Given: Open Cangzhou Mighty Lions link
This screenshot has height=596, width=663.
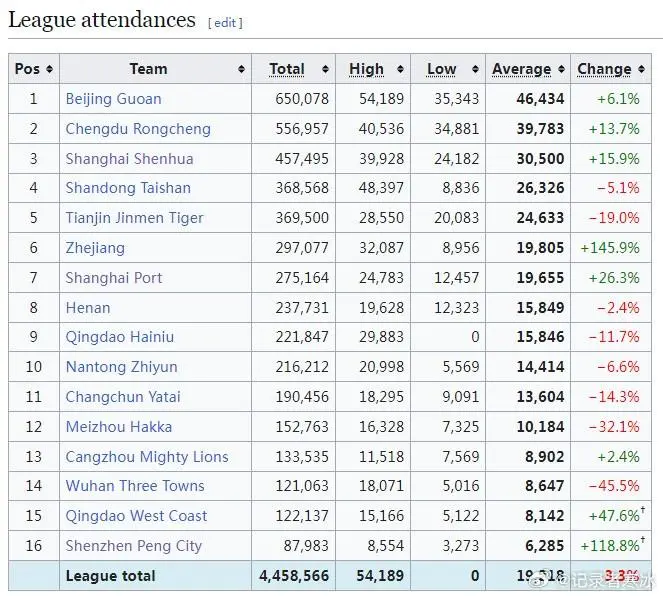Looking at the screenshot, I should (147, 457).
